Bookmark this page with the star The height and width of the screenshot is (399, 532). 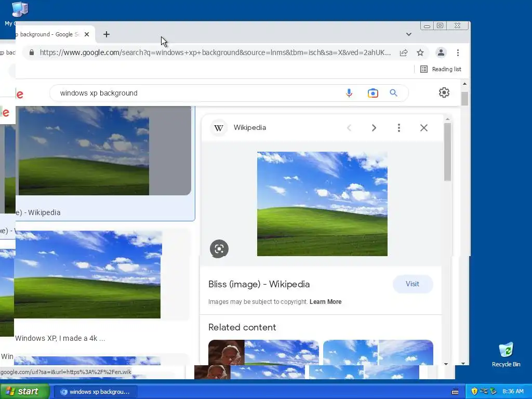(420, 52)
